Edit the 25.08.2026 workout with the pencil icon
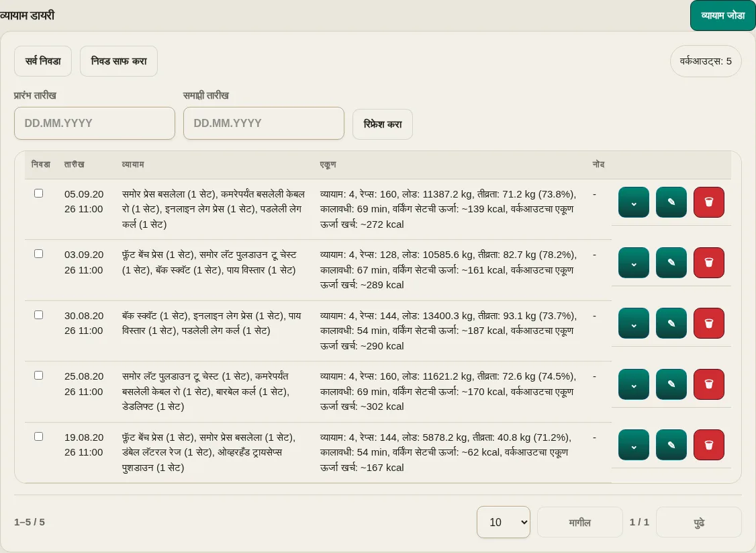The width and height of the screenshot is (756, 553). (671, 384)
